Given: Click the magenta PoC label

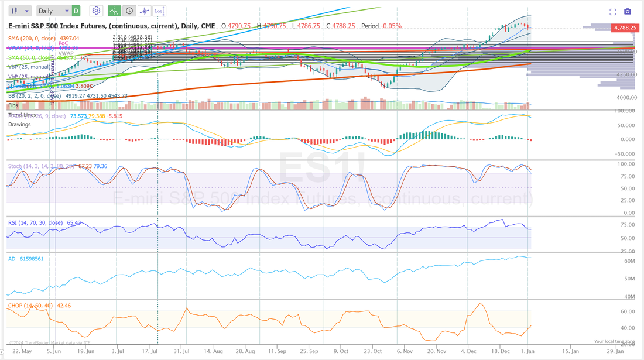Looking at the screenshot, I should click(63, 43).
